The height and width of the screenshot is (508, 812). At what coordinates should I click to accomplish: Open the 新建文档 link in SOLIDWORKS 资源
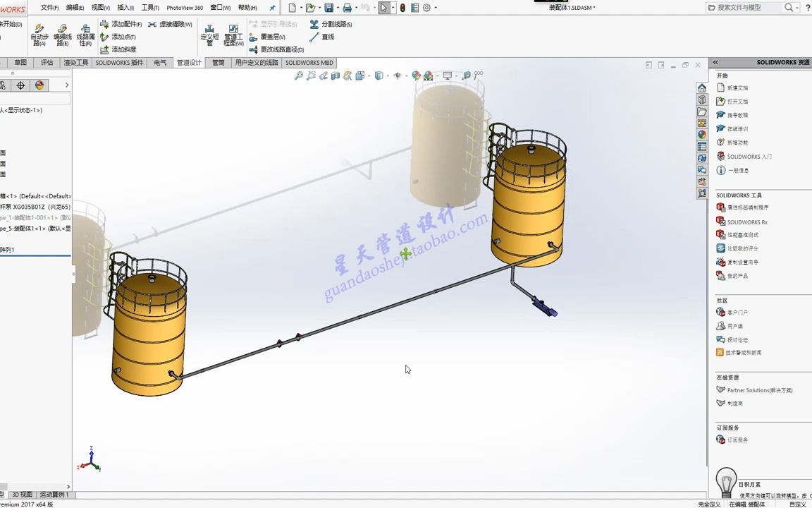pos(738,87)
